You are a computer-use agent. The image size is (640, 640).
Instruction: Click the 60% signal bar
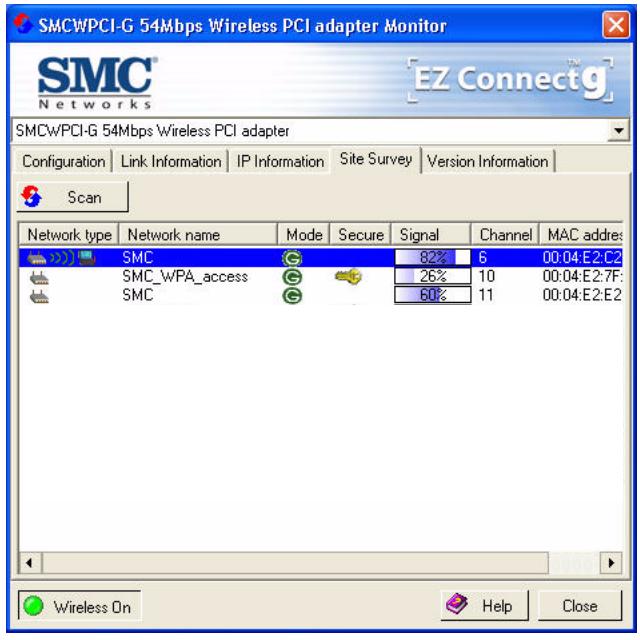click(433, 295)
